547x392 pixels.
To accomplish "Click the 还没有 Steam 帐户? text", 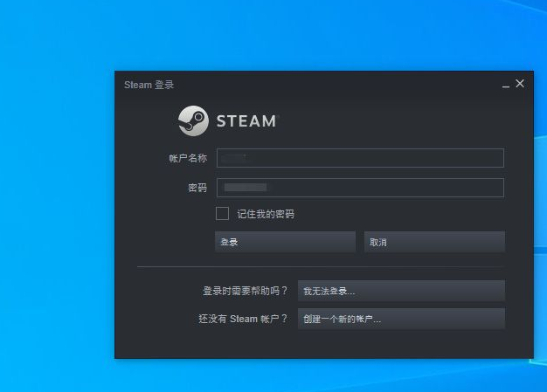I will 243,319.
